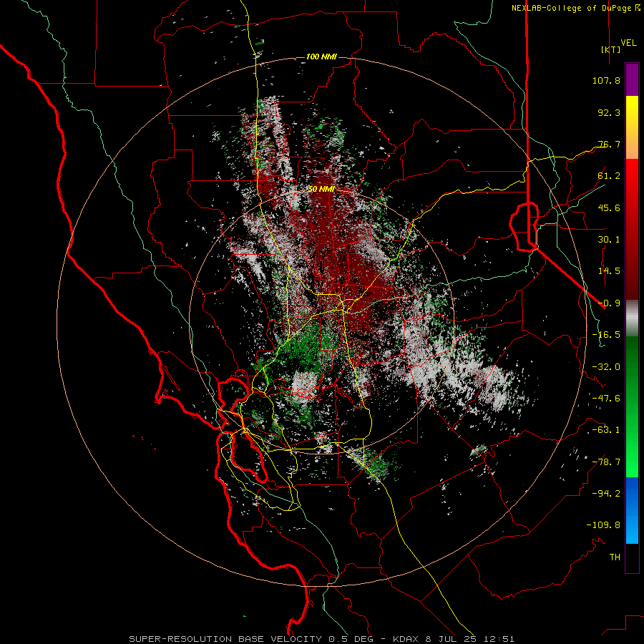Click the -63.1 legend value
The height and width of the screenshot is (644, 644).
[606, 430]
